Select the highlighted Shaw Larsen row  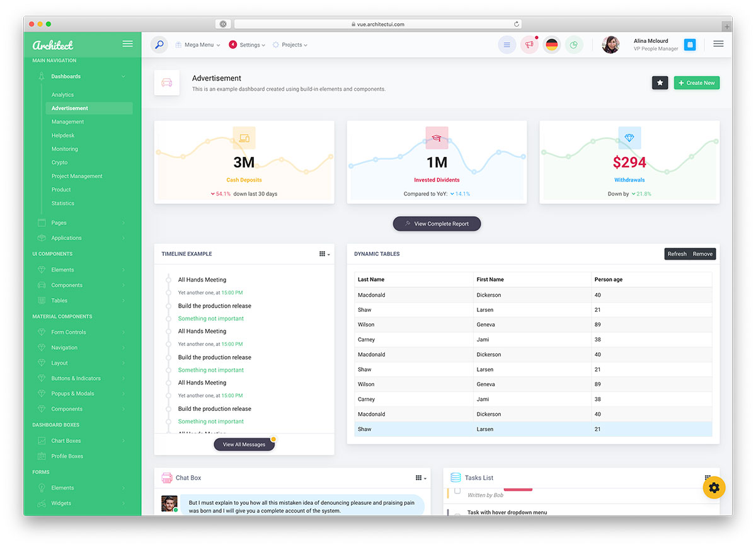click(533, 429)
